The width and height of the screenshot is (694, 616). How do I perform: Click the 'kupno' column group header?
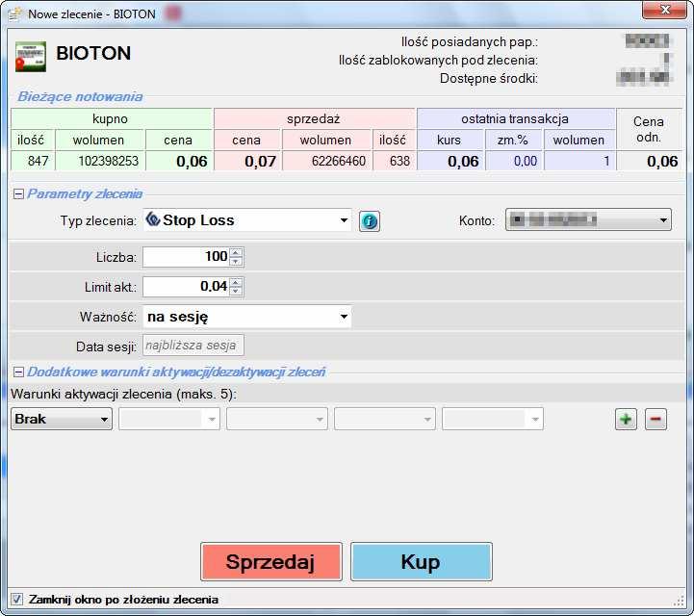[x=112, y=118]
